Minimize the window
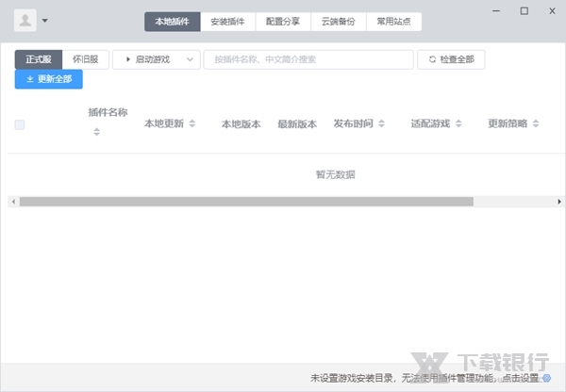The width and height of the screenshot is (566, 392). click(x=496, y=11)
